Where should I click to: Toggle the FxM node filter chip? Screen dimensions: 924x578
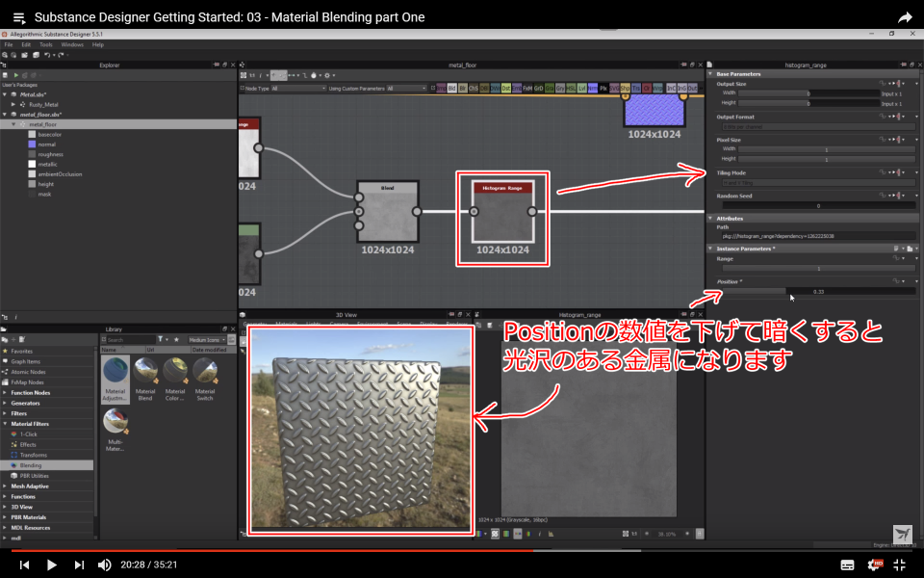(x=528, y=89)
